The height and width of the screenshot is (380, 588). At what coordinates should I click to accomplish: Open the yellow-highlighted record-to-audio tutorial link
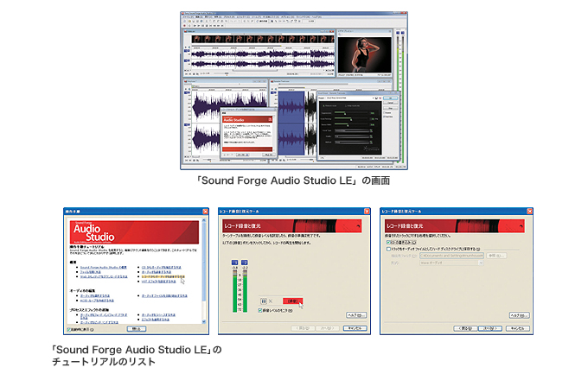(x=163, y=276)
